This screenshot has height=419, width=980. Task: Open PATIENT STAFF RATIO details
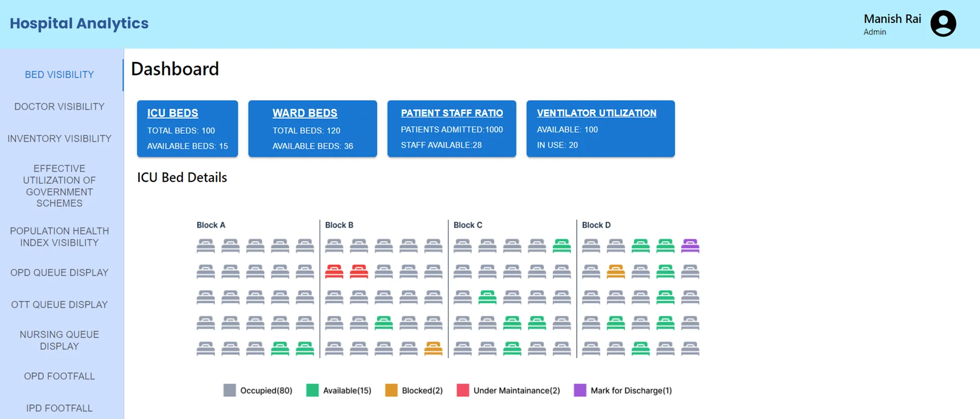[452, 113]
